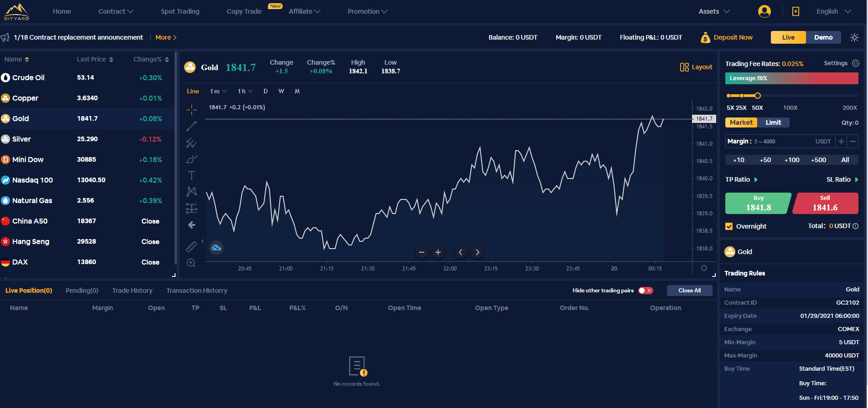Screen dimensions: 868x408
Task: Click the Buy 1841.8 button
Action: [758, 203]
